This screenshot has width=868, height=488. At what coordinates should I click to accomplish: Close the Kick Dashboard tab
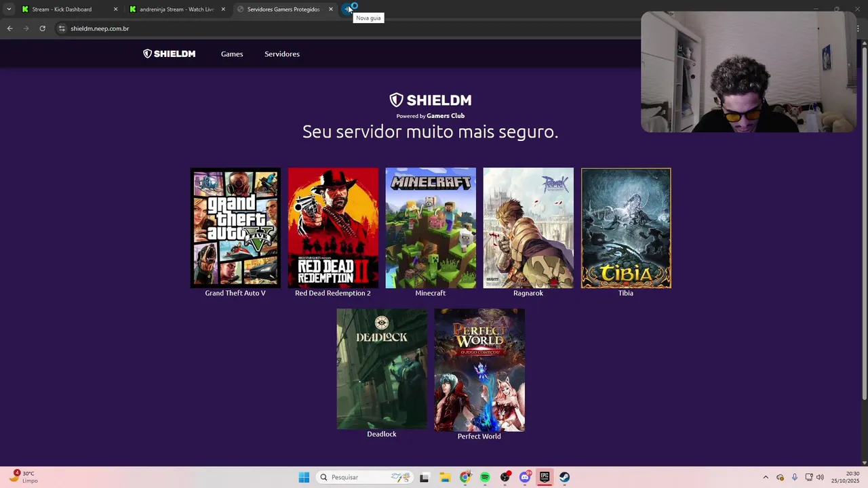click(x=115, y=9)
